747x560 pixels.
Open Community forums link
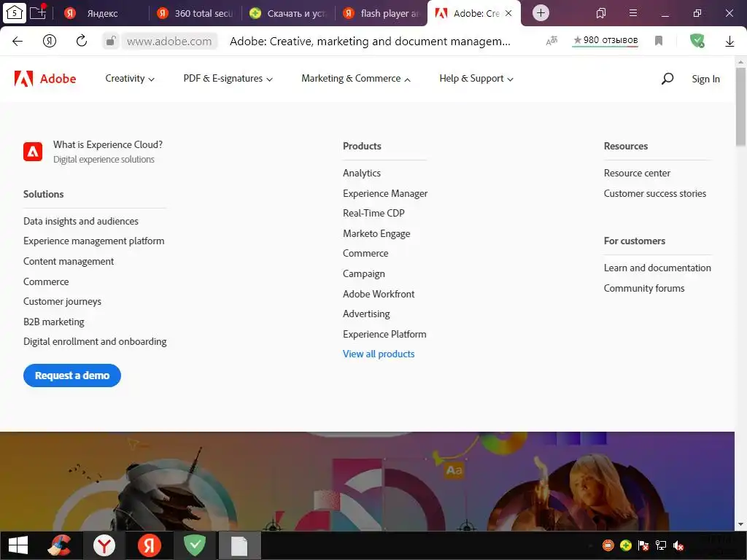tap(644, 288)
